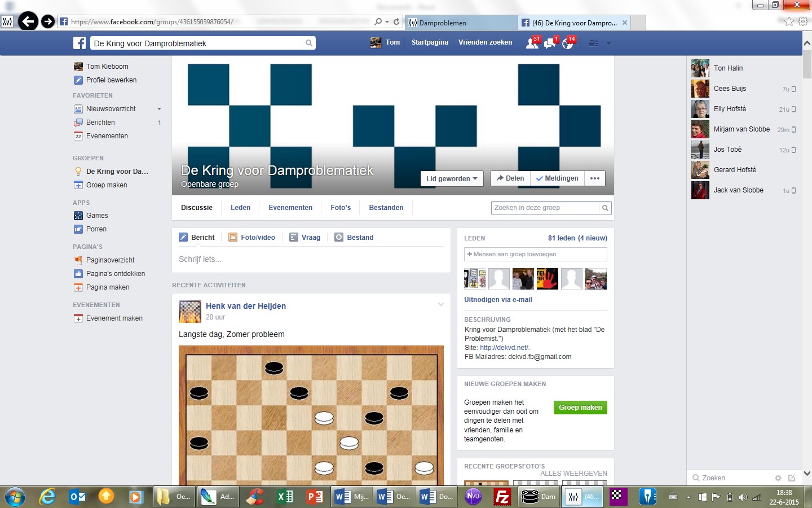Open the dekvd.net site link
The width and height of the screenshot is (812, 508).
coord(504,348)
